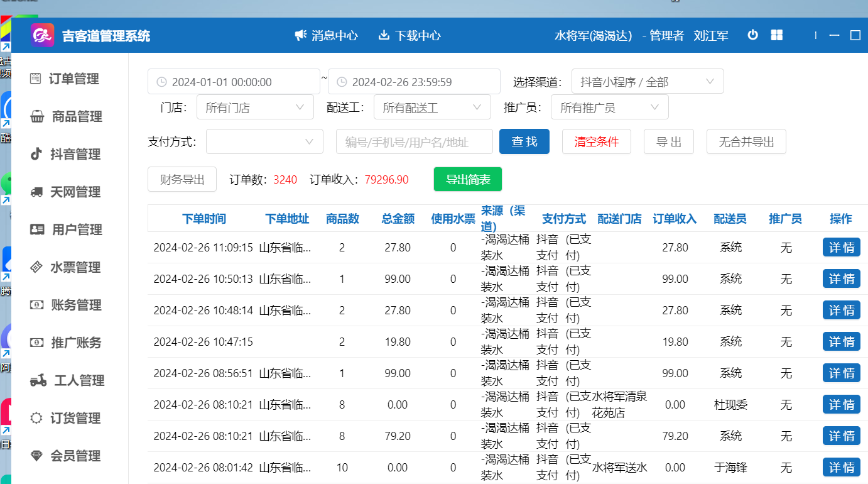Click the start date field 2024-01-01
This screenshot has height=484, width=868.
[234, 82]
